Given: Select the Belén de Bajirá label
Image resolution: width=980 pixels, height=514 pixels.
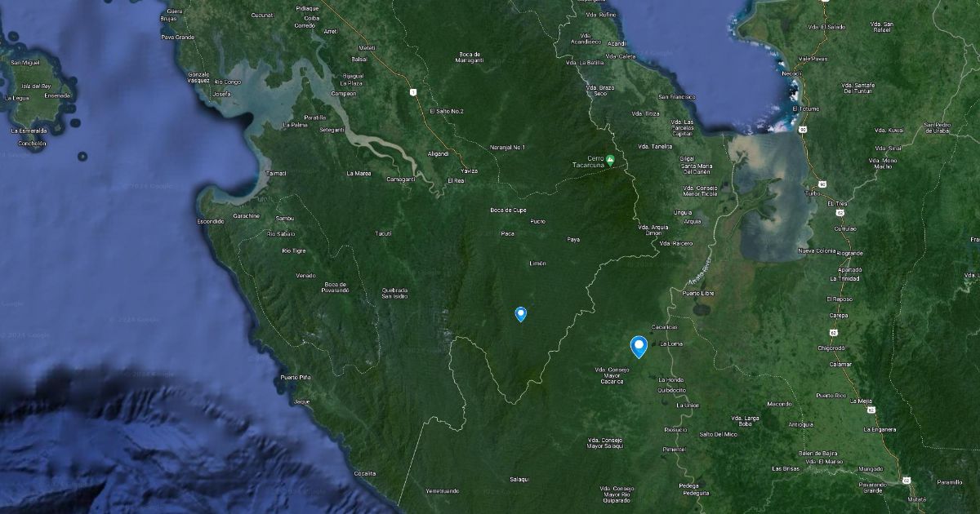Looking at the screenshot, I should click(818, 452).
